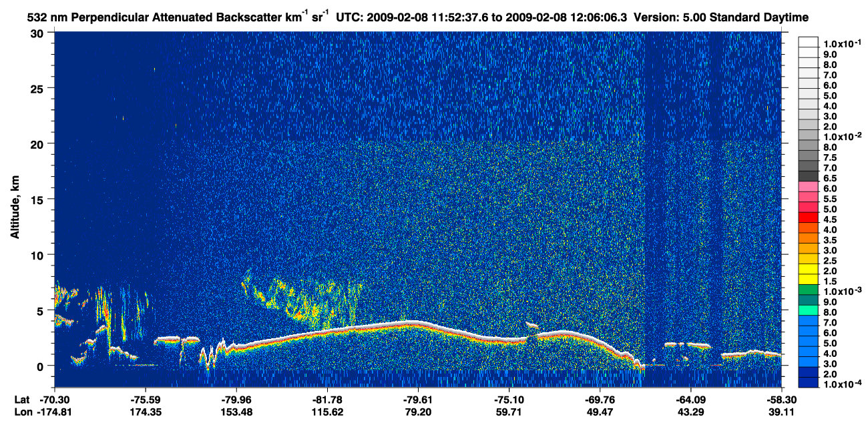This screenshot has width=868, height=445.
Task: Click colorbar label 4.5
Action: (x=831, y=220)
